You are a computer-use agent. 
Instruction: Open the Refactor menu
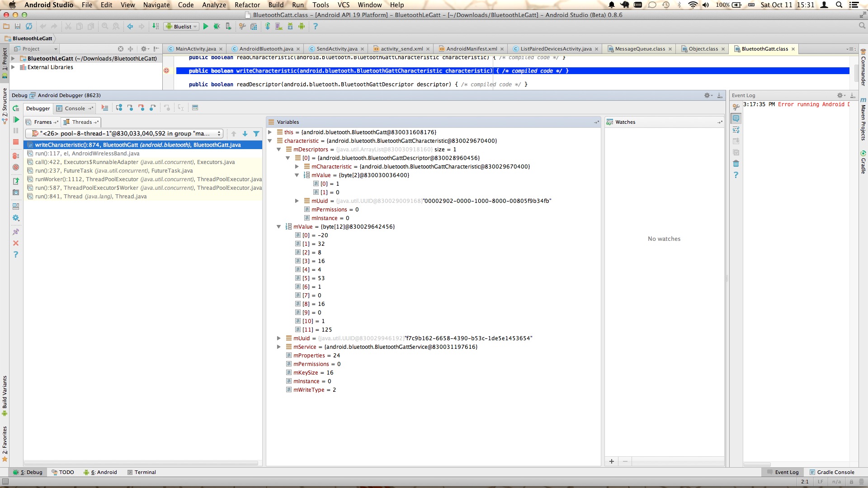[x=247, y=5]
